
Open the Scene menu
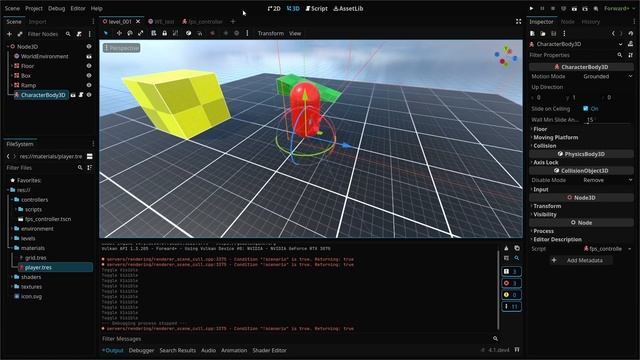pyautogui.click(x=12, y=8)
